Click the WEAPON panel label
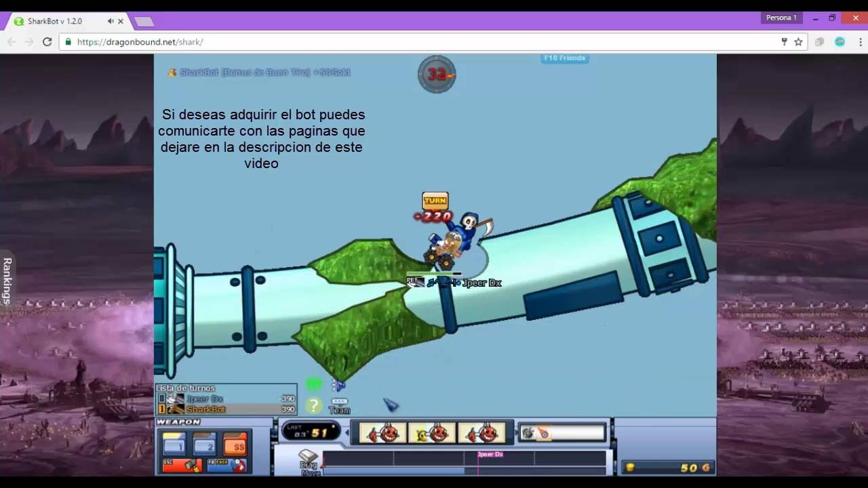The width and height of the screenshot is (868, 488). tap(179, 422)
